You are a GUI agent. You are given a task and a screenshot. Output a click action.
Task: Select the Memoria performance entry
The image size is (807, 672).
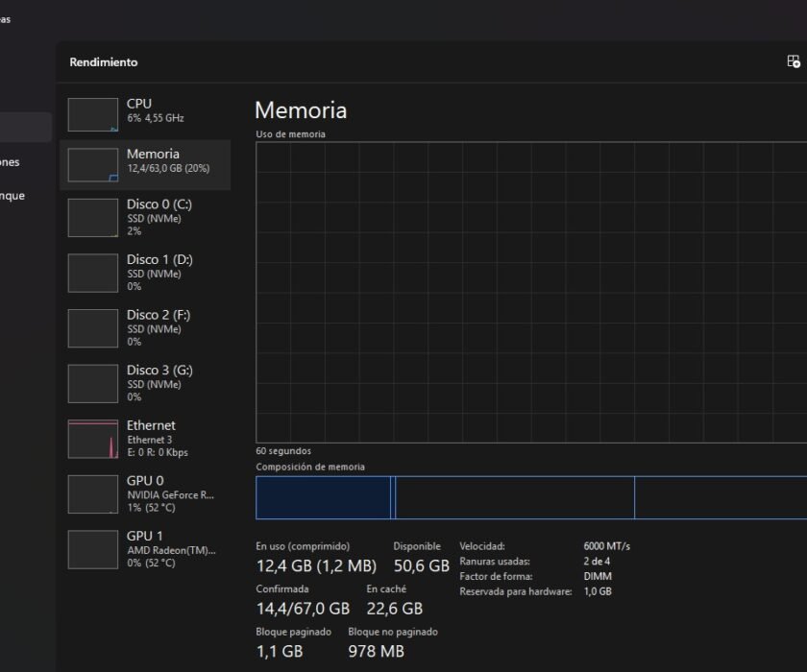point(145,164)
